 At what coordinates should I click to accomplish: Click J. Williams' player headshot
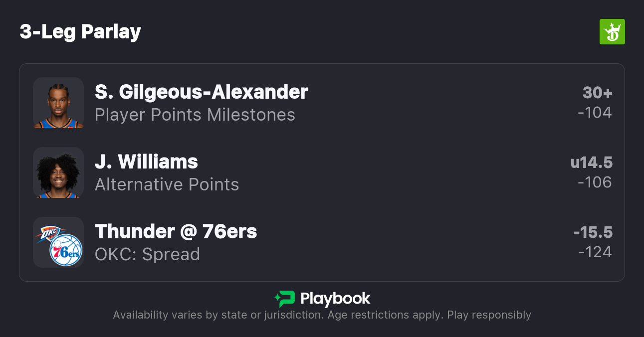pos(58,172)
